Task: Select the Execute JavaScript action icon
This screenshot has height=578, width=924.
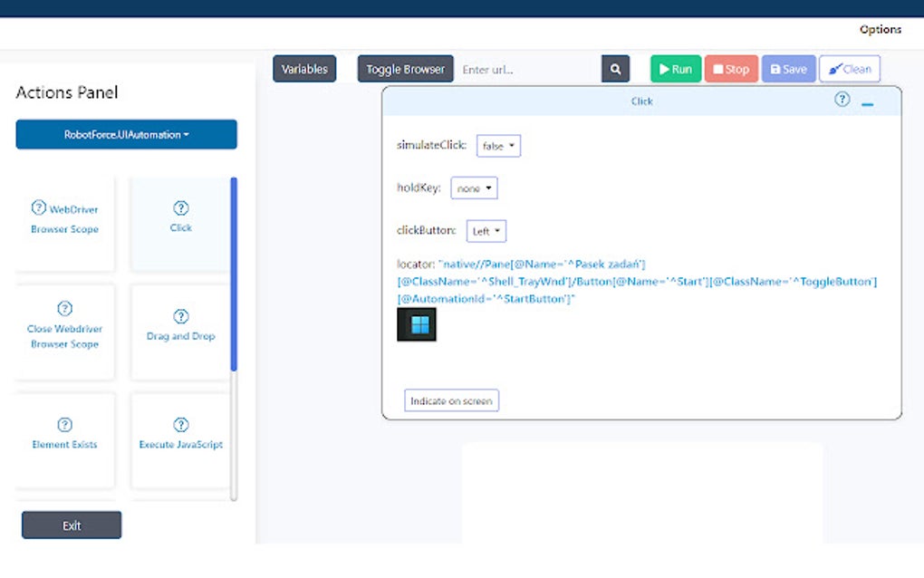Action: pos(180,423)
